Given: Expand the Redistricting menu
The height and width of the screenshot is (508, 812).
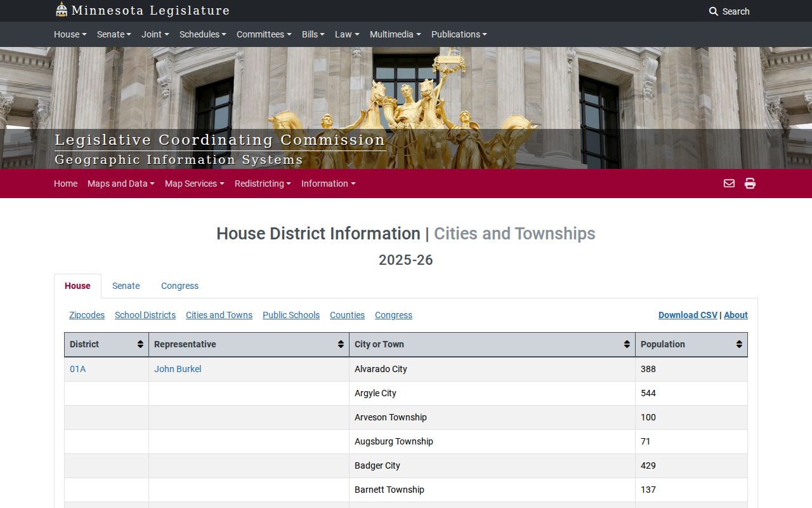Looking at the screenshot, I should pyautogui.click(x=263, y=184).
